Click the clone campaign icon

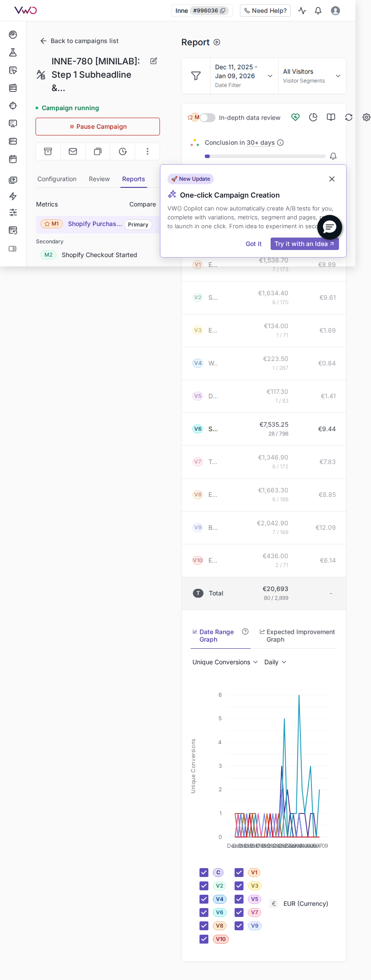click(98, 151)
